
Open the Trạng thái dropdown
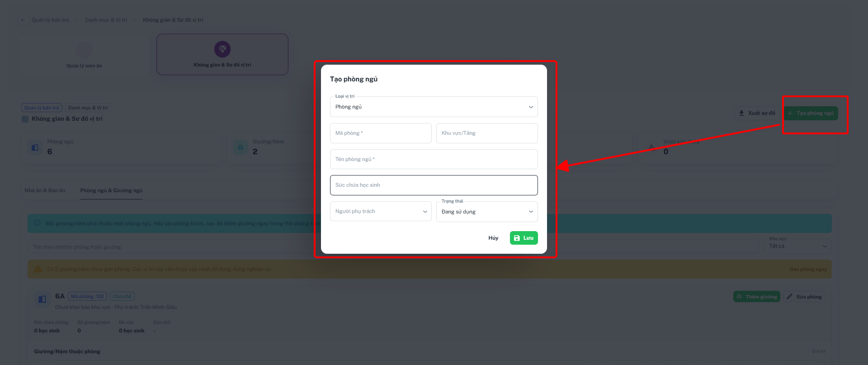tap(487, 212)
